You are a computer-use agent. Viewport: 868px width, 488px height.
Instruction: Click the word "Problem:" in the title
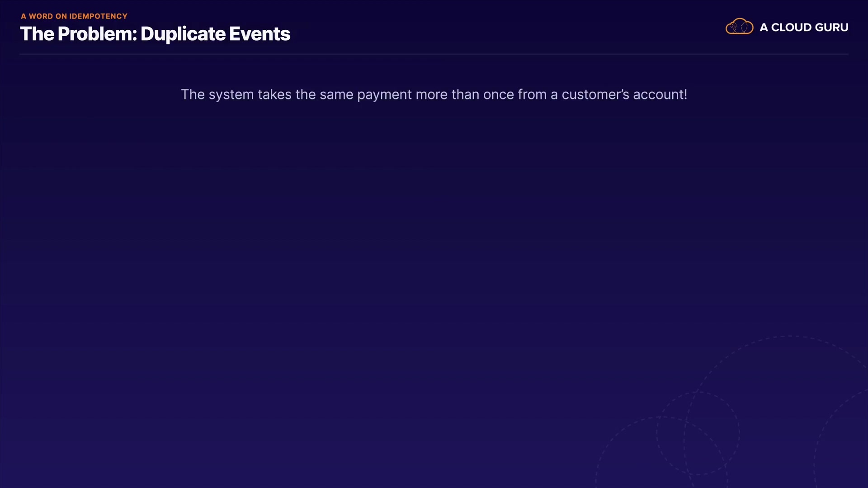click(97, 34)
